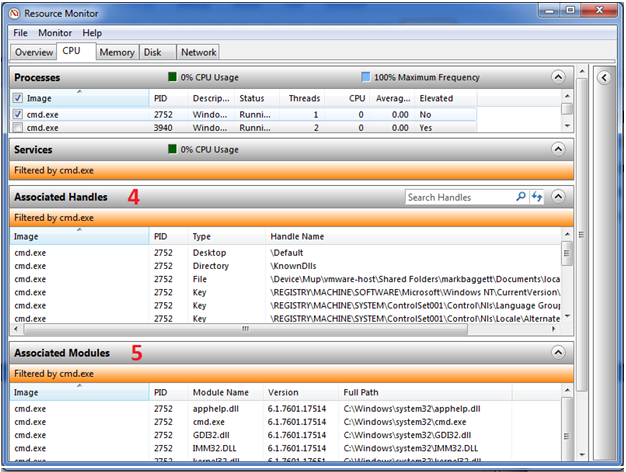Click the search magnifier icon in Search Handles

click(521, 198)
